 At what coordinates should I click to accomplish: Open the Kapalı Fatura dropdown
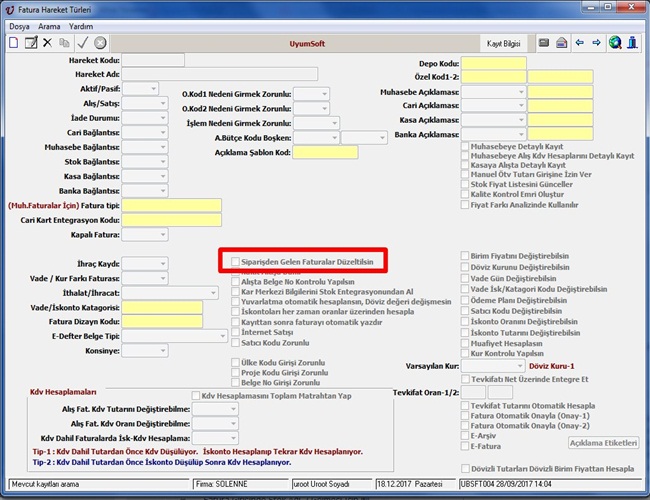coord(163,235)
